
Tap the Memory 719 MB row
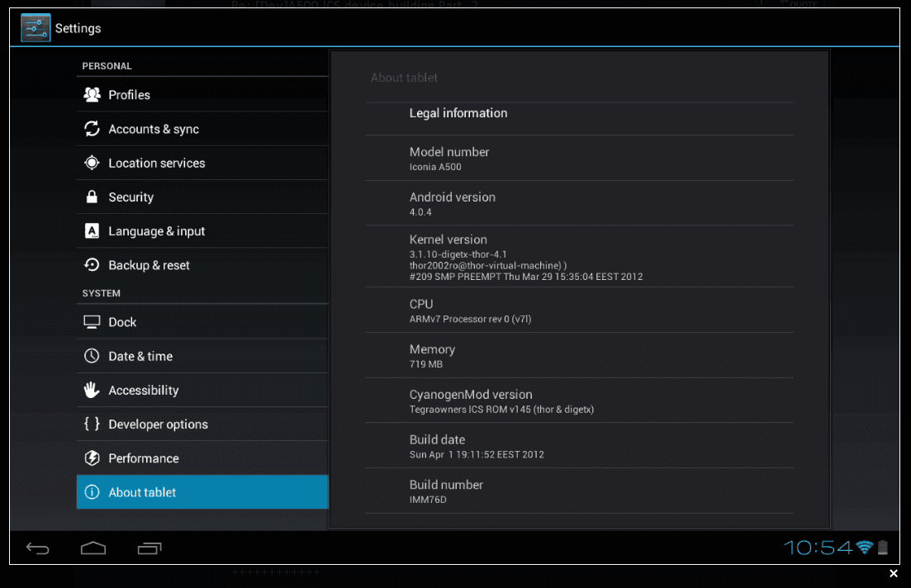point(579,356)
